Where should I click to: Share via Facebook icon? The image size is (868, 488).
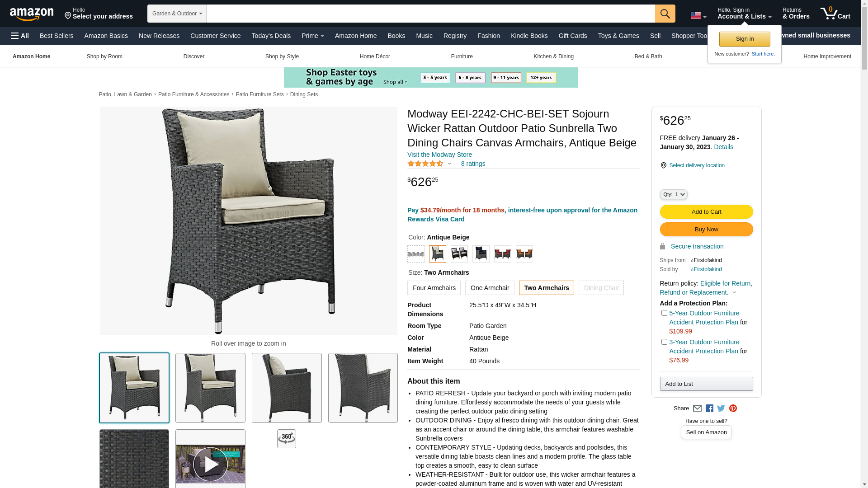(x=709, y=408)
